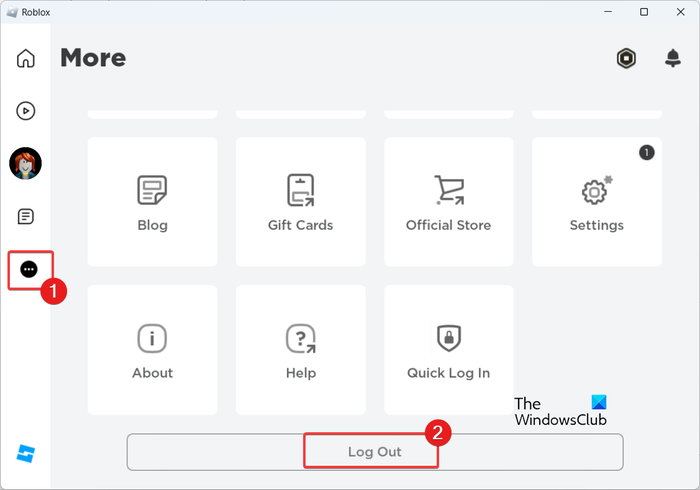Click the Roblox title bar app icon
The width and height of the screenshot is (700, 490).
point(12,12)
